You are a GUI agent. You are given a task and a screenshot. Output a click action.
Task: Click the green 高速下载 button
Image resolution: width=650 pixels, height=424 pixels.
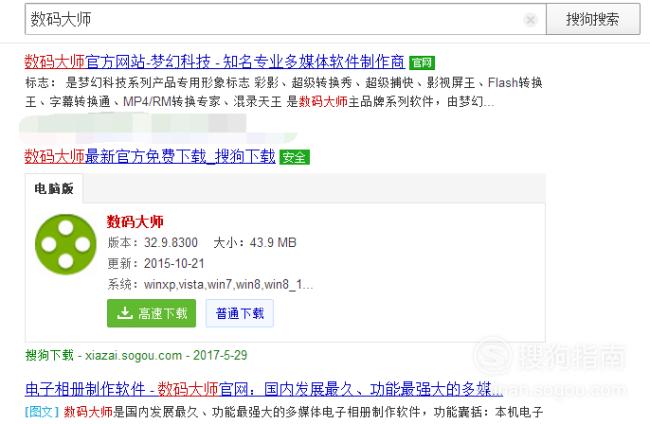[151, 313]
